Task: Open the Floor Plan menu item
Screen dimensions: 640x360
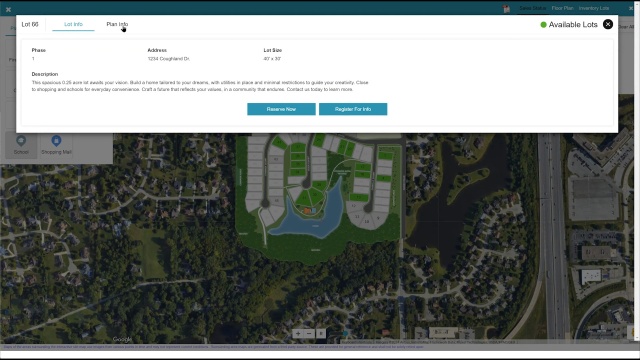Action: [x=562, y=8]
